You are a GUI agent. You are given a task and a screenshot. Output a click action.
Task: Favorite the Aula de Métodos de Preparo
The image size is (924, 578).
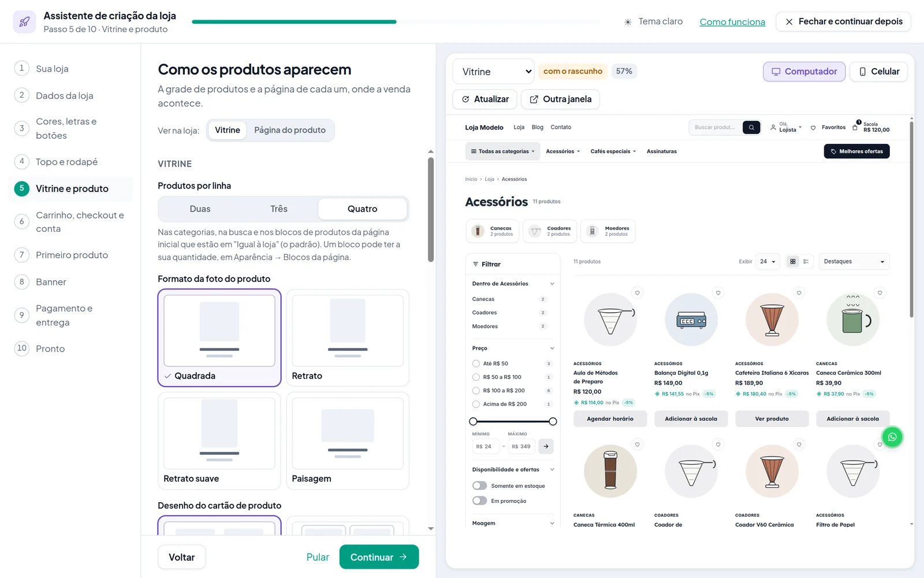(638, 293)
